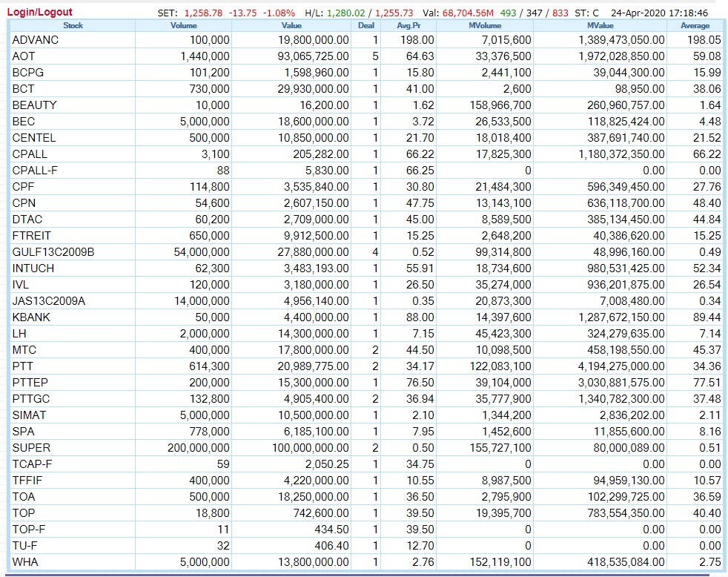Select the CPALL stock name
728x577 pixels.
tap(30, 154)
